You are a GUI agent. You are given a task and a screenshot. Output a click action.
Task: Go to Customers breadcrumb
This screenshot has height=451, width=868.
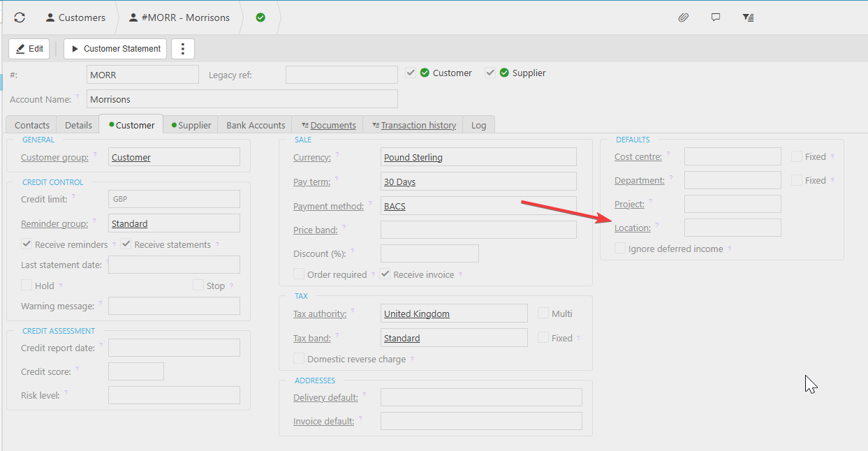click(75, 17)
